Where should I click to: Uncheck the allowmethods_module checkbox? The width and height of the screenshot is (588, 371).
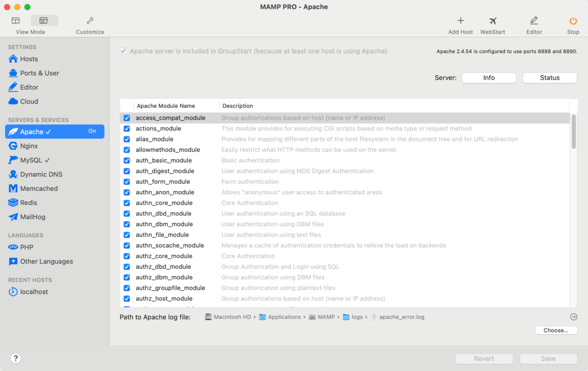coord(127,150)
